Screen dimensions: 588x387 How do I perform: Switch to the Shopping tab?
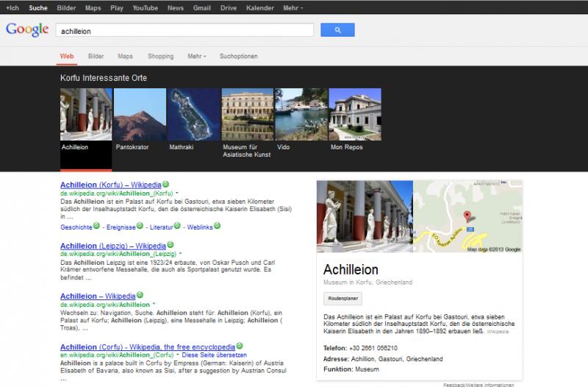[160, 57]
